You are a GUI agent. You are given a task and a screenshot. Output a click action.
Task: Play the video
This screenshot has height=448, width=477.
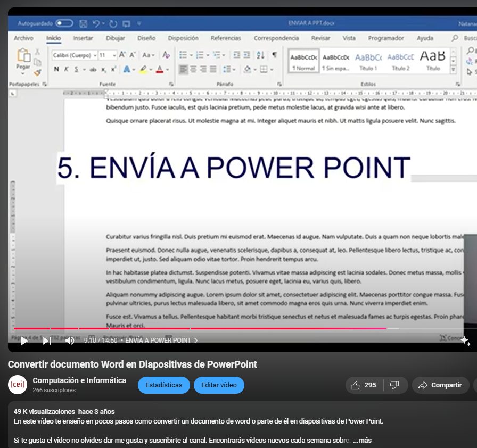click(24, 341)
